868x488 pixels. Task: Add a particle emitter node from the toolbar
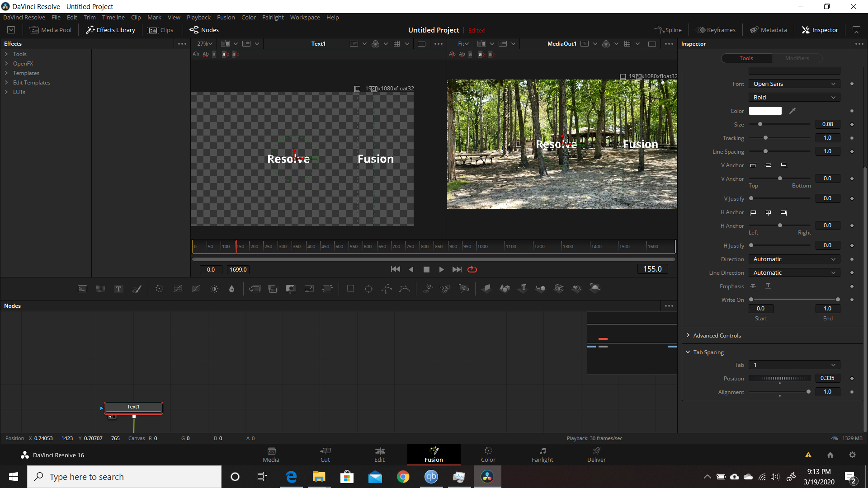coord(428,289)
